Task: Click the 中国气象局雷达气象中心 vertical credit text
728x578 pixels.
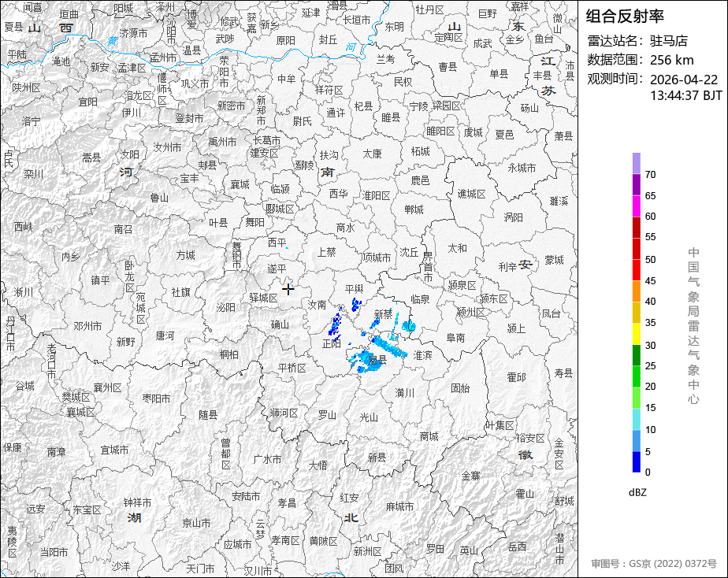Action: (x=693, y=326)
